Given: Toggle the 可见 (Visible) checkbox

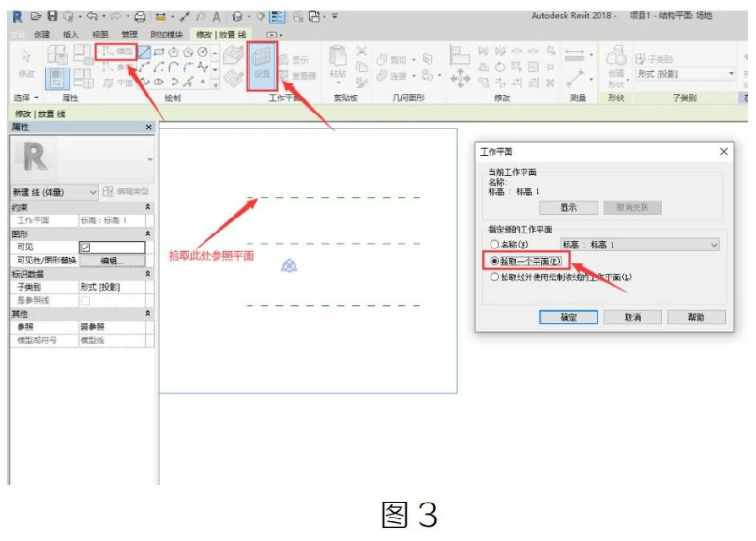Looking at the screenshot, I should click(x=85, y=248).
